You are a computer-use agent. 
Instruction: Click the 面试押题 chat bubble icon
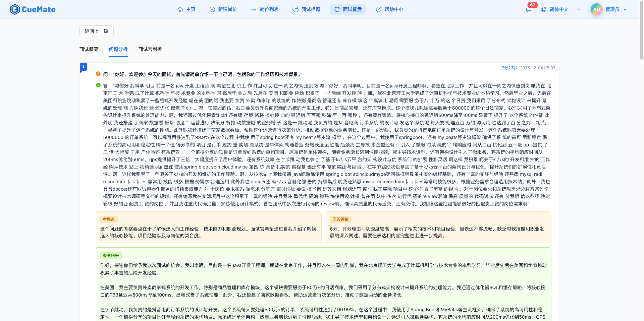295,9
